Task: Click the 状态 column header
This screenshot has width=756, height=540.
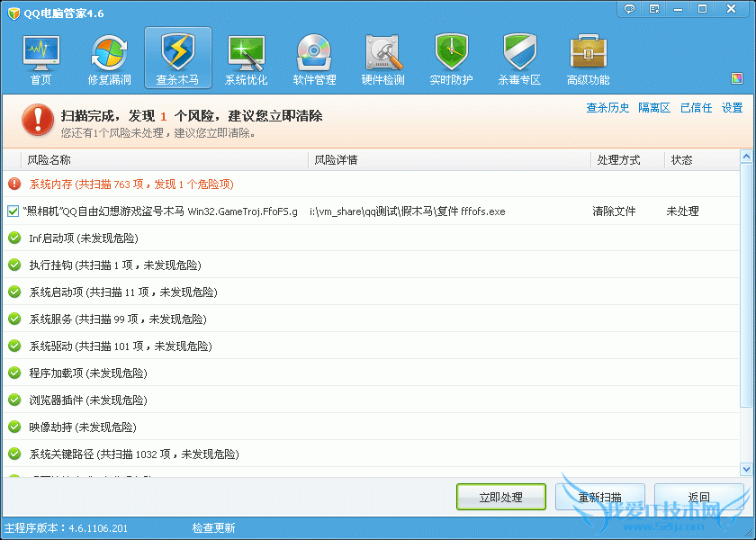Action: (x=702, y=160)
